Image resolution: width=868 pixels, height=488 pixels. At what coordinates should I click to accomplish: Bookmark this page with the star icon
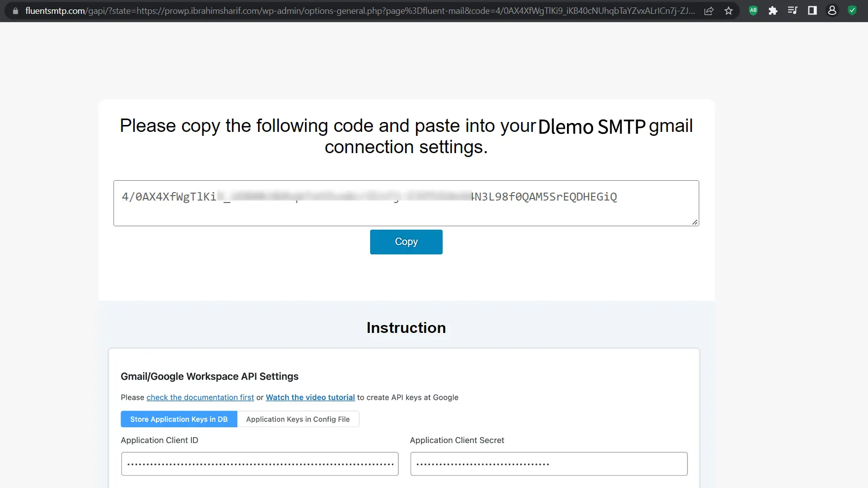pyautogui.click(x=728, y=11)
